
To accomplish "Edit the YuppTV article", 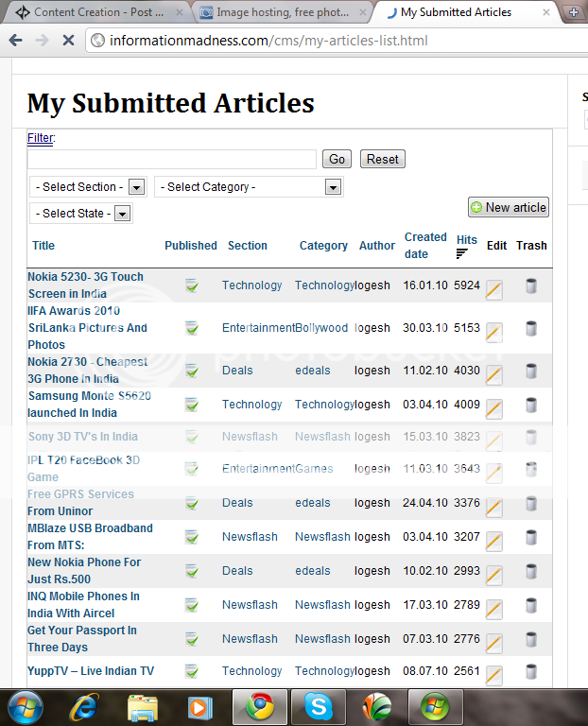I will pos(494,676).
